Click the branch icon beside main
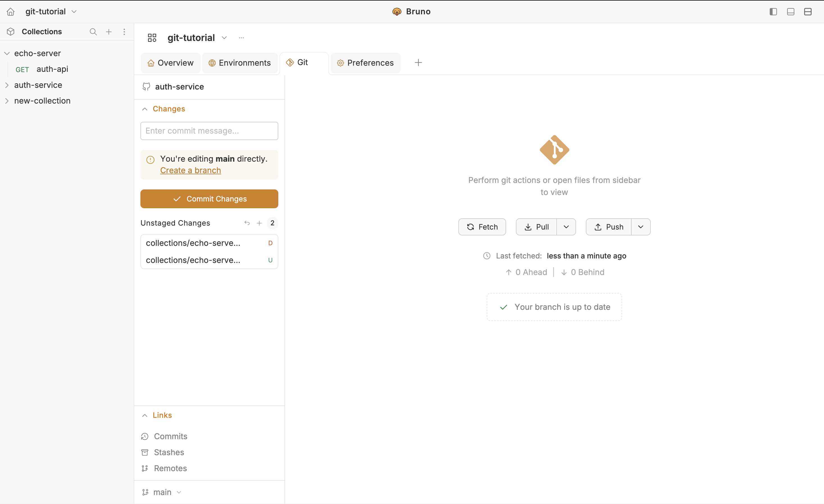The height and width of the screenshot is (504, 824). point(145,492)
